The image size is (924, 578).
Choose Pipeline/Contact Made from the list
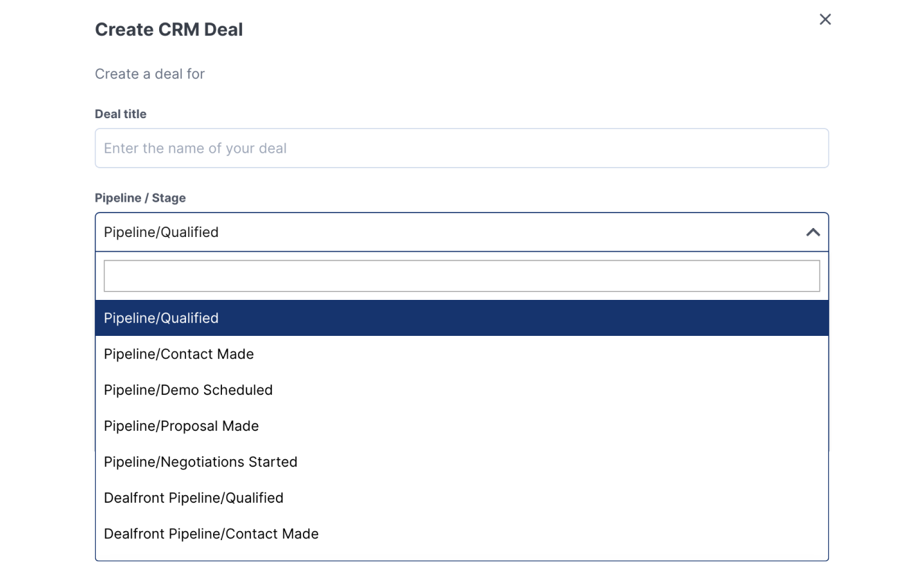point(179,354)
